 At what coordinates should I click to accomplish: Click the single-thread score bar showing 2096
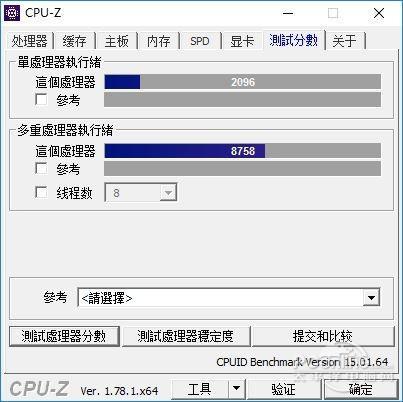coord(242,82)
